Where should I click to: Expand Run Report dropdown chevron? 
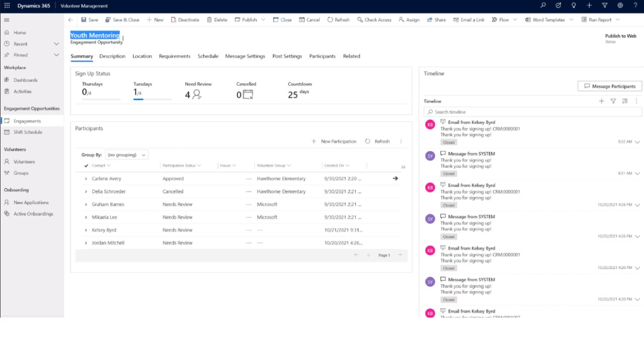pos(618,20)
